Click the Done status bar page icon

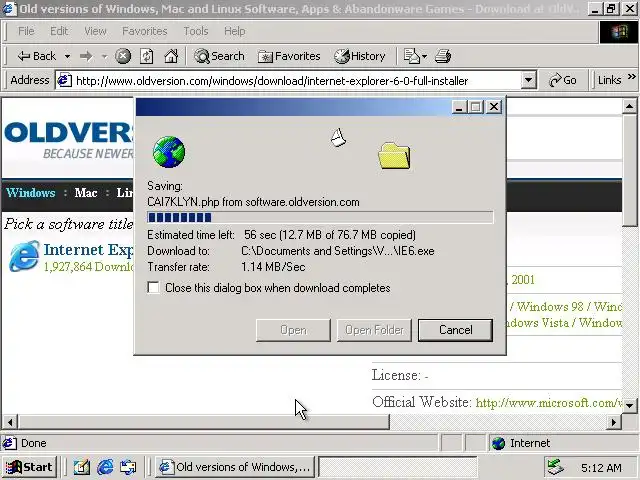(x=10, y=443)
